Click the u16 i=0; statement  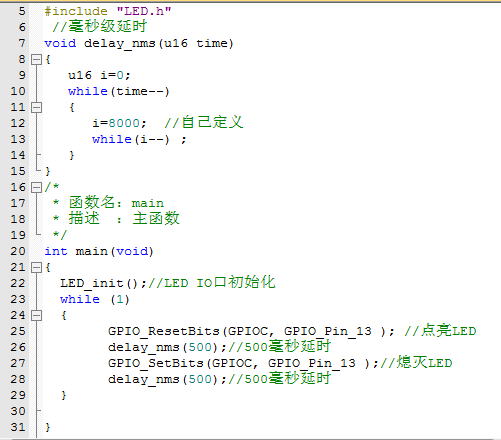click(x=99, y=75)
